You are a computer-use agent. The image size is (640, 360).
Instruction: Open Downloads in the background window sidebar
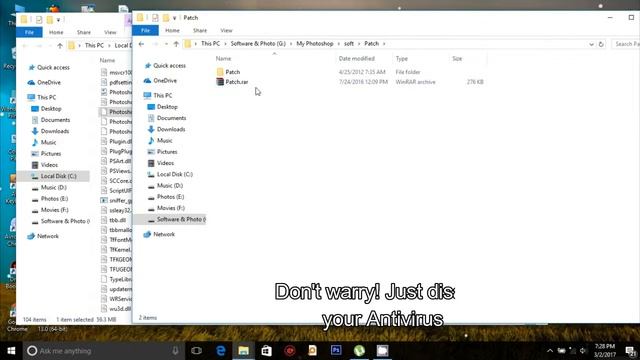pos(55,131)
